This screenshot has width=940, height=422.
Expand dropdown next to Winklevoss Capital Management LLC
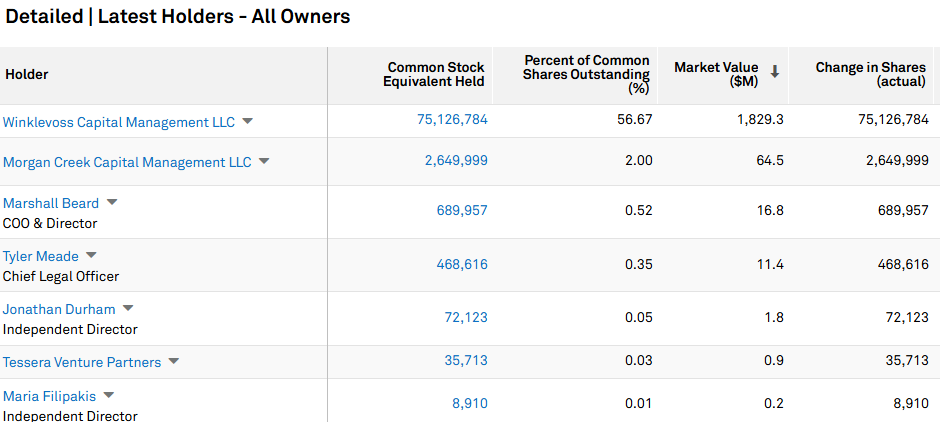[x=247, y=121]
